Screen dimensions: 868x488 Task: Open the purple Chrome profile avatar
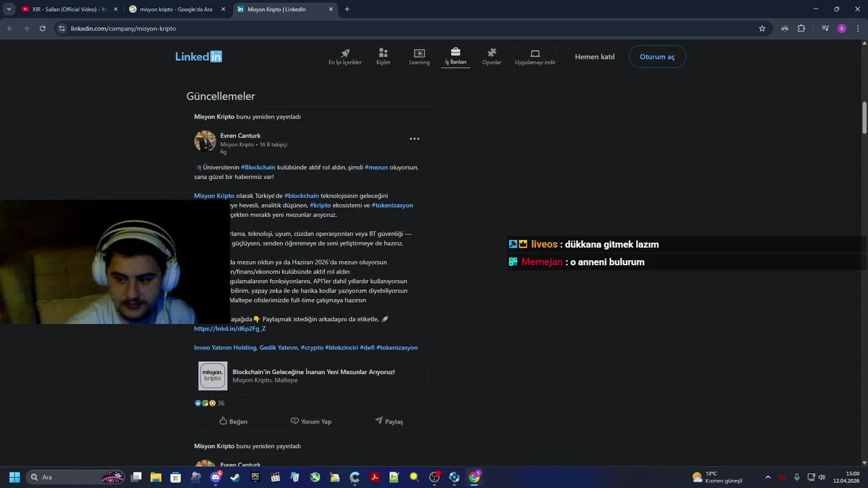pos(842,28)
